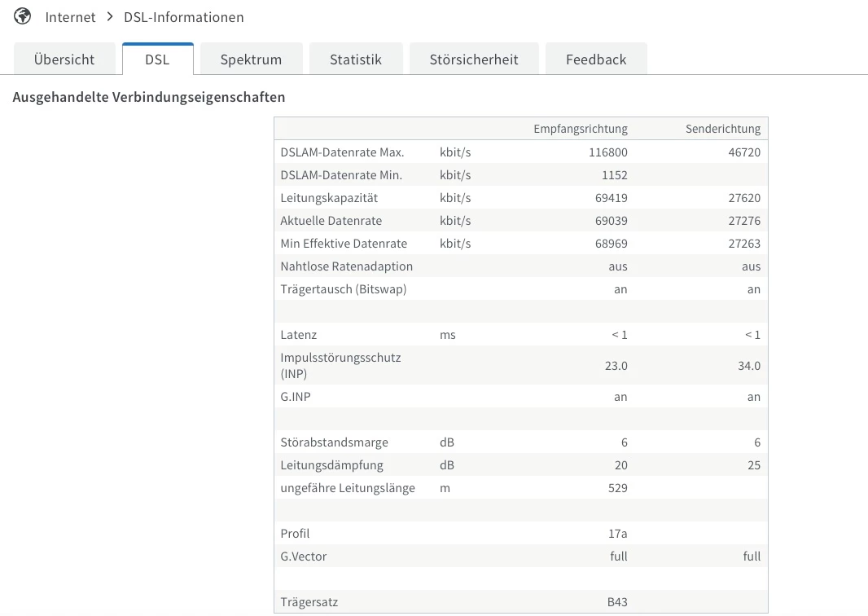
Task: Open the Spektrum tab
Action: [x=251, y=59]
